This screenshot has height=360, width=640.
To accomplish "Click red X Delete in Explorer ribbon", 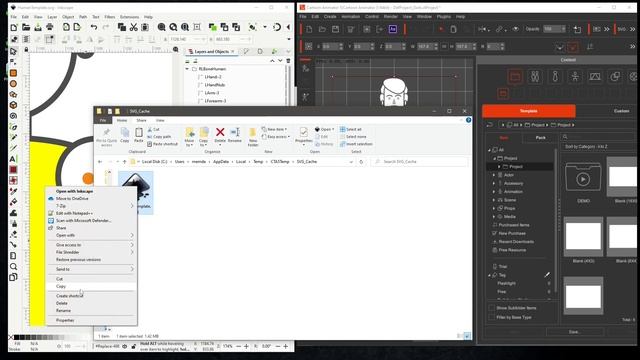I will pos(220,135).
